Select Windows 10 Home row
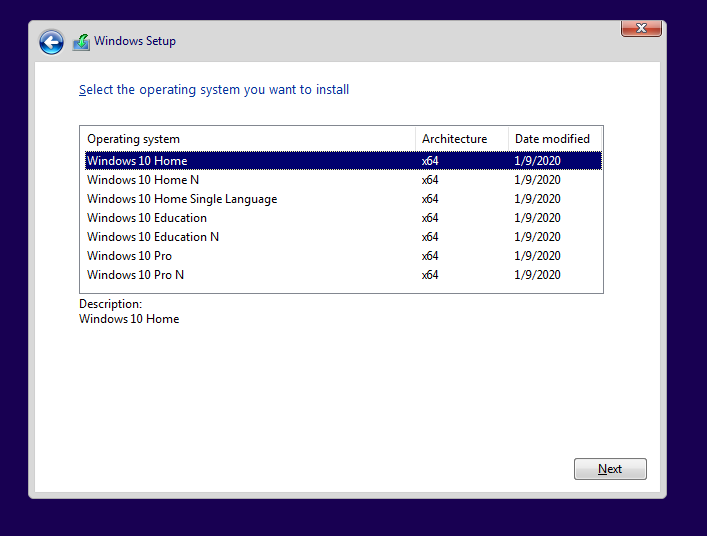Viewport: 707px width, 536px height. coord(343,160)
